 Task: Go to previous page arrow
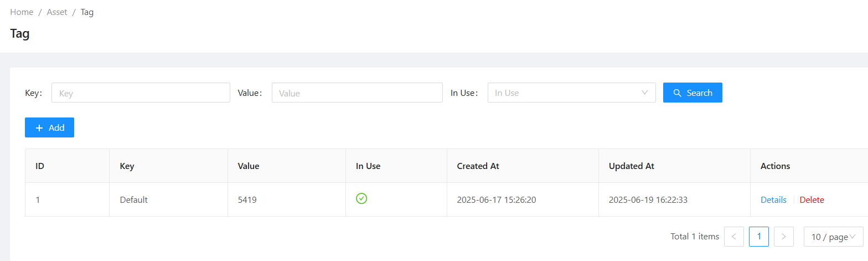[733, 237]
